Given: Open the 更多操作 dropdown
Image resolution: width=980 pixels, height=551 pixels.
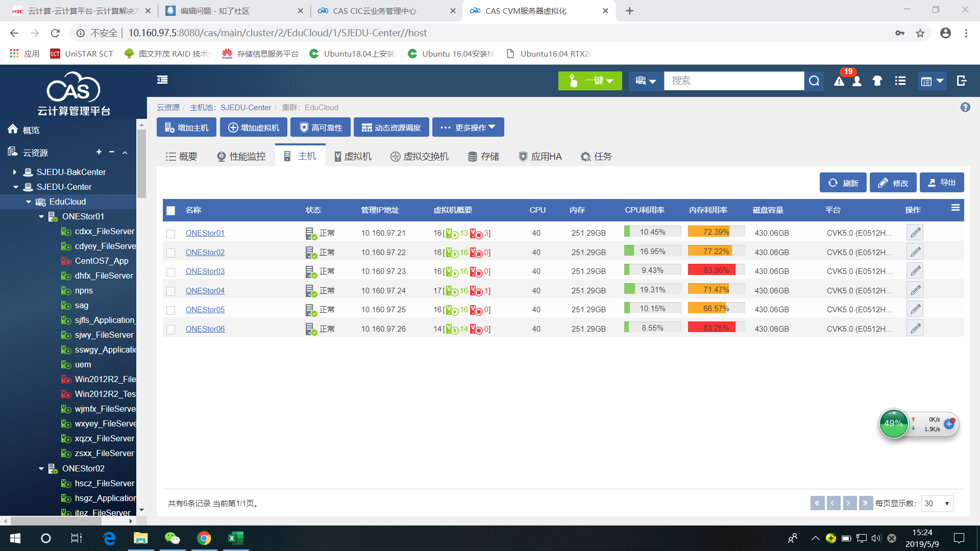Looking at the screenshot, I should (468, 128).
